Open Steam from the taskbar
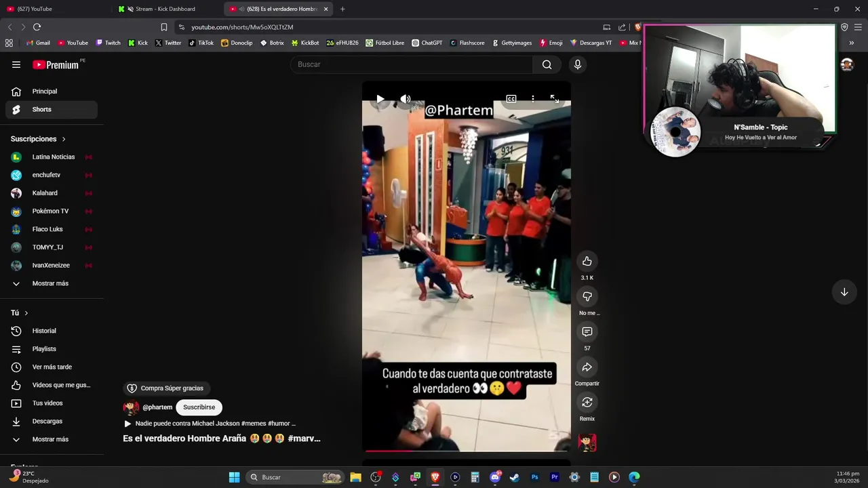Viewport: 868px width, 488px height. coord(515,477)
